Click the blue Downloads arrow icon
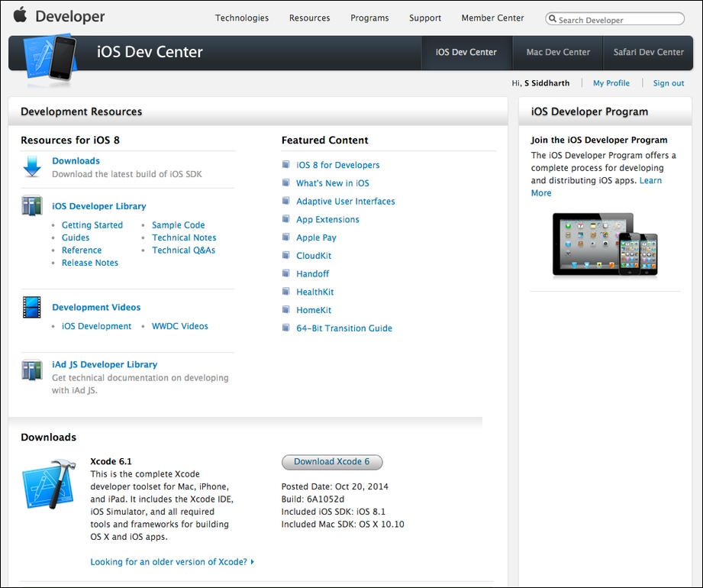703x588 pixels. 32,166
